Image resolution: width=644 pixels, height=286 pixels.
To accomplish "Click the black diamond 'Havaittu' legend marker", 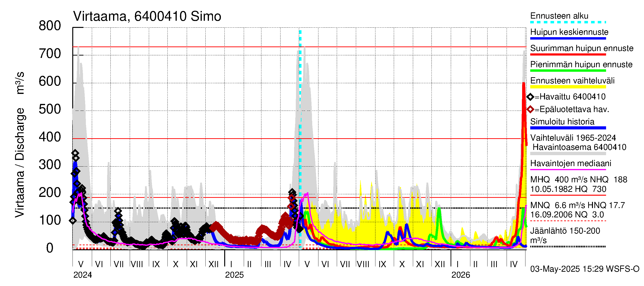I will (530, 97).
